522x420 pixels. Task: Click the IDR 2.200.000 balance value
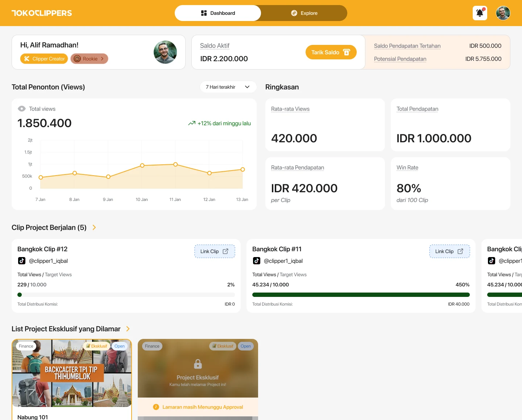pyautogui.click(x=224, y=59)
